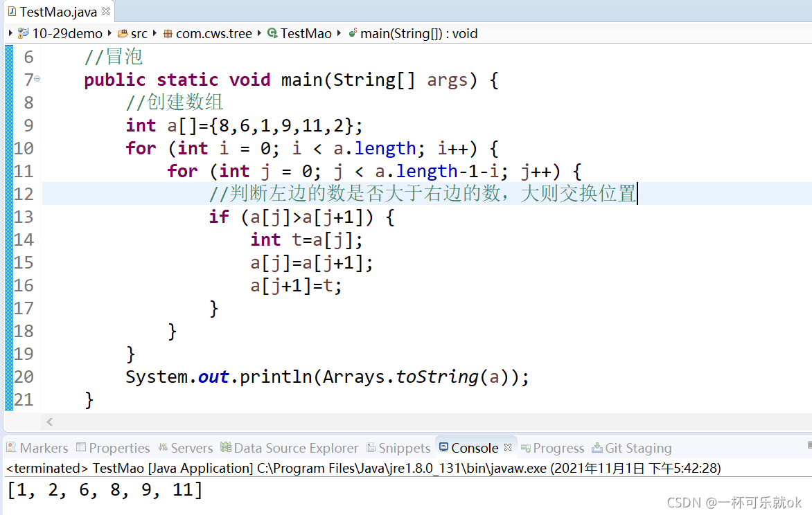The width and height of the screenshot is (812, 515).
Task: Click the 'a[j+1]=t;' statement
Action: pos(297,285)
